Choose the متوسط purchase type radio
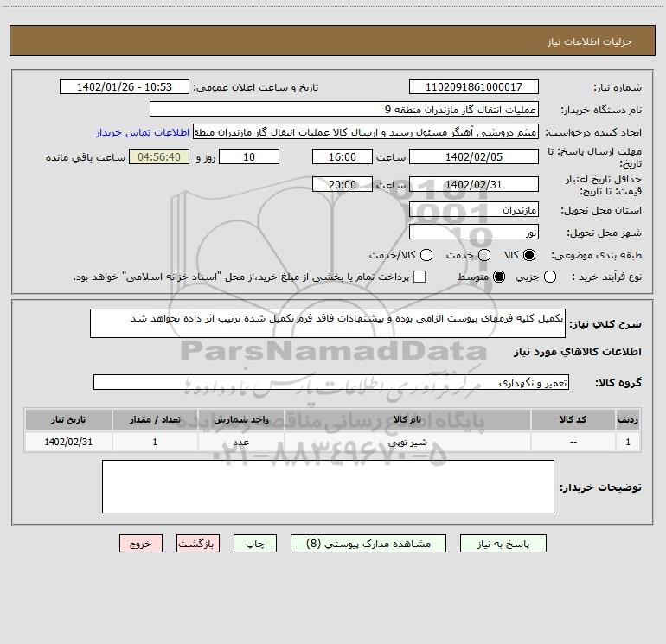This screenshot has height=644, width=666. coord(499,277)
